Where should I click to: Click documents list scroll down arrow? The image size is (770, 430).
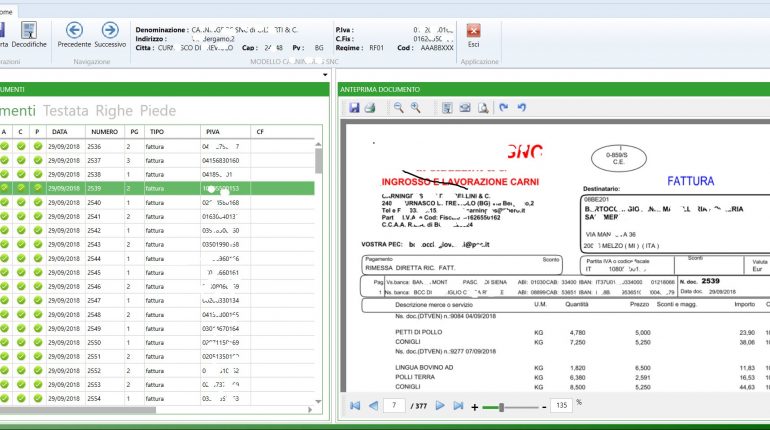click(x=318, y=402)
